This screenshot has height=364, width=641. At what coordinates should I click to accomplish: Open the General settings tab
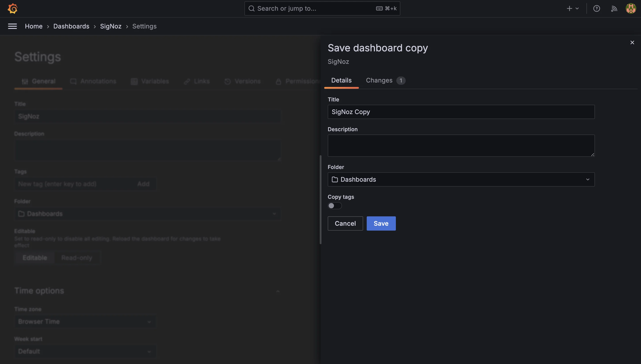(38, 82)
